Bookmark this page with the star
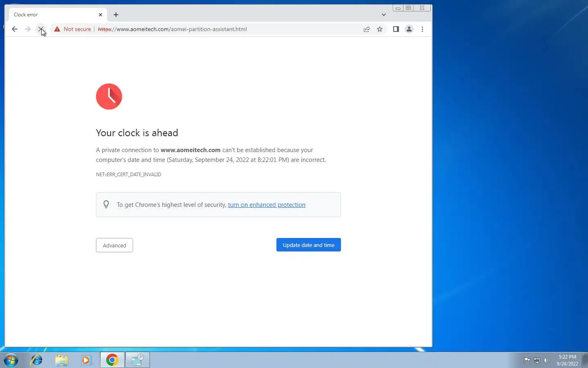This screenshot has width=588, height=368. click(380, 29)
